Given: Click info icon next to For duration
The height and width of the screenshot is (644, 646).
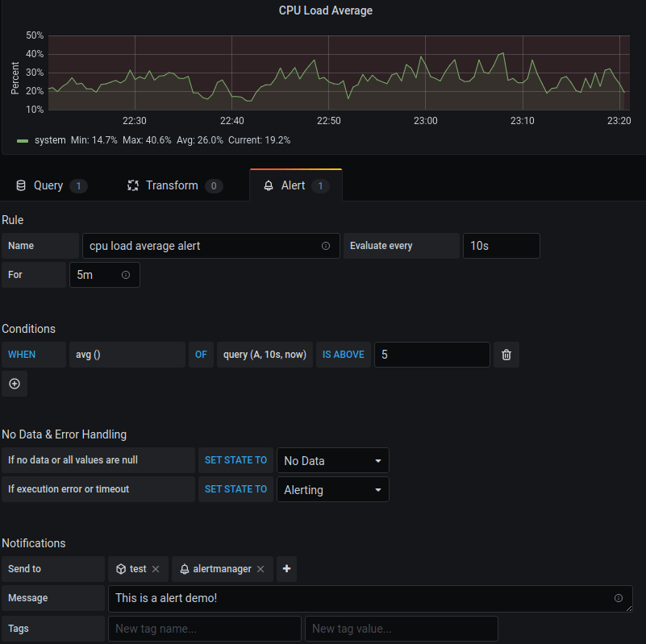Looking at the screenshot, I should [x=126, y=275].
